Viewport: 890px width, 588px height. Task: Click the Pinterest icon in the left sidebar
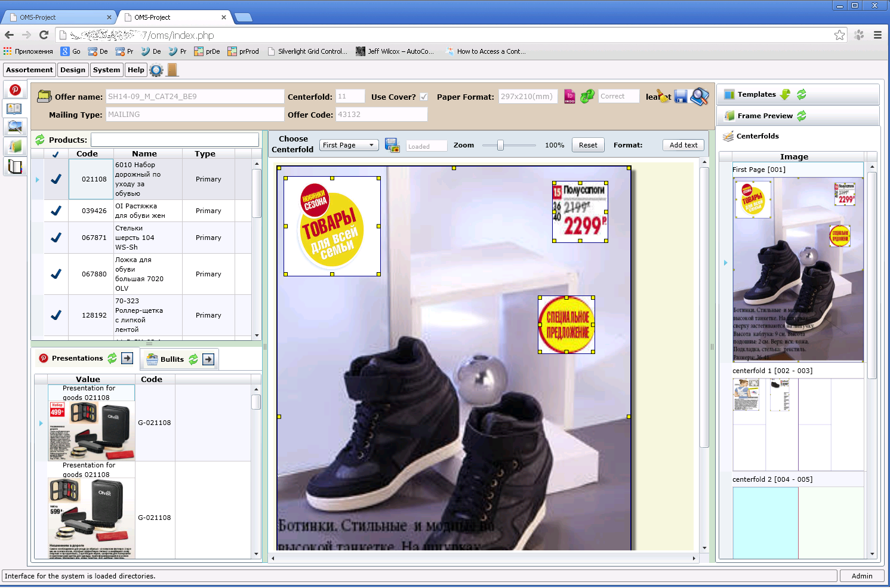pos(15,90)
